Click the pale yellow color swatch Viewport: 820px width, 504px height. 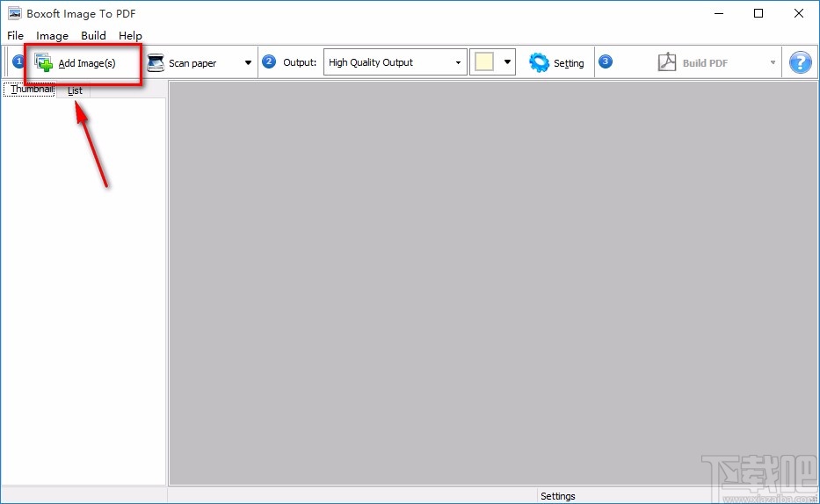coord(484,62)
